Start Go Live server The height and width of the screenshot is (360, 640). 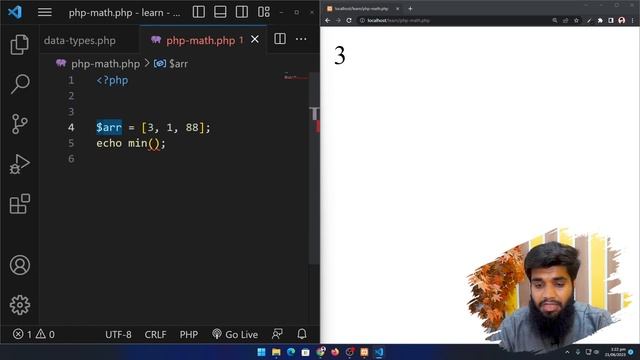[235, 335]
